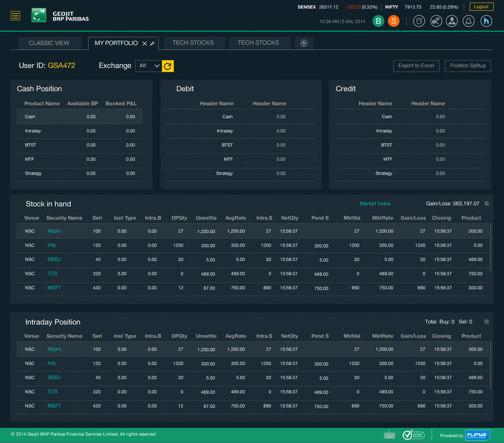Open the hamburger menu
The height and width of the screenshot is (443, 504).
(x=15, y=16)
